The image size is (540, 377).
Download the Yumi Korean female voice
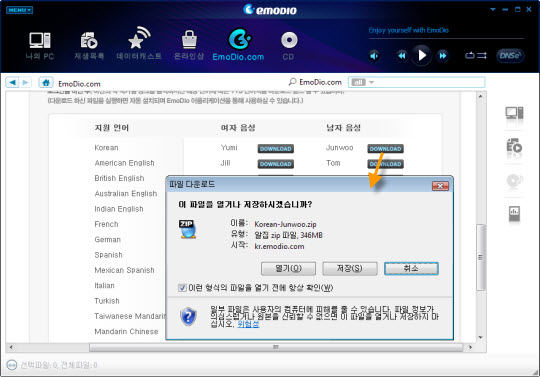point(276,149)
